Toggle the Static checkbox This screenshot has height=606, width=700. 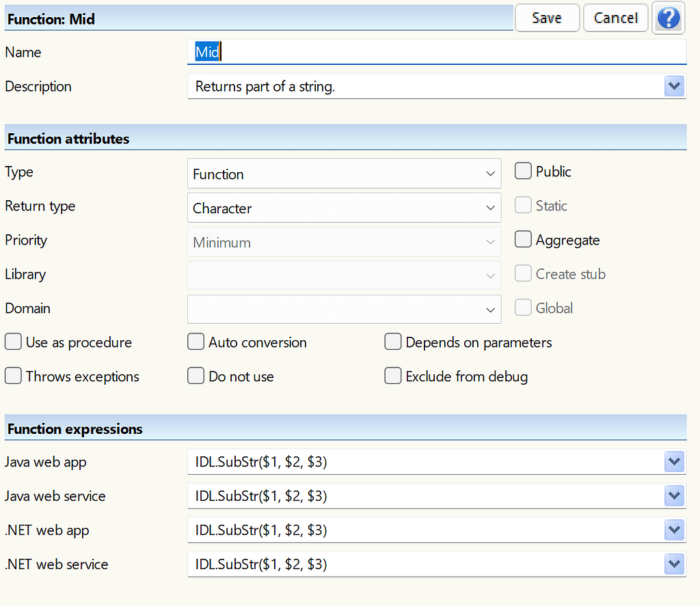point(523,205)
